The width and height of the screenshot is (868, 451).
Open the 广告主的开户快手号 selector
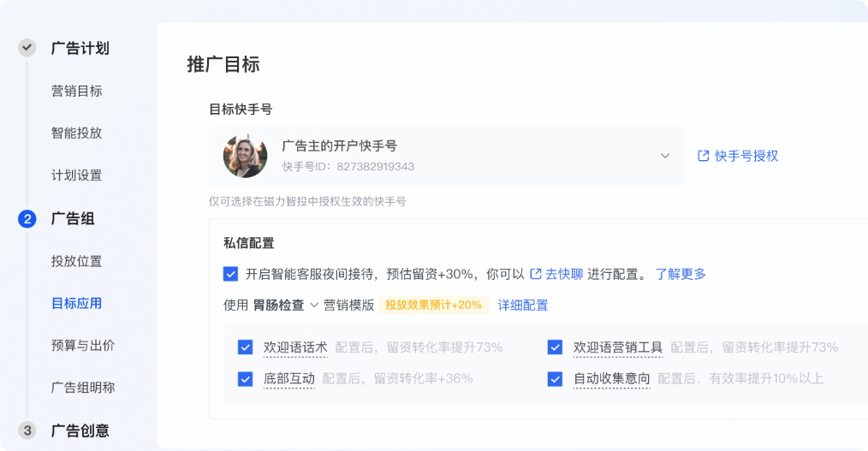click(447, 156)
